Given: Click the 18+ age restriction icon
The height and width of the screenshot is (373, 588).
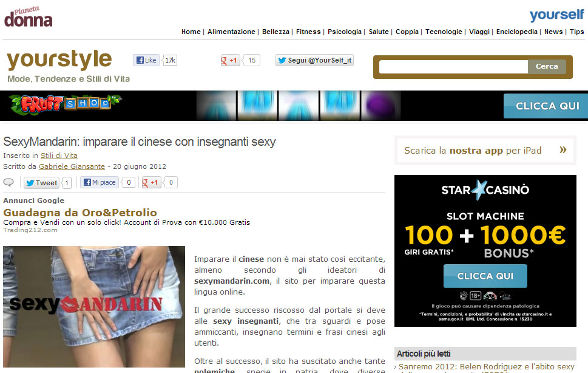Looking at the screenshot, I should coord(476,296).
